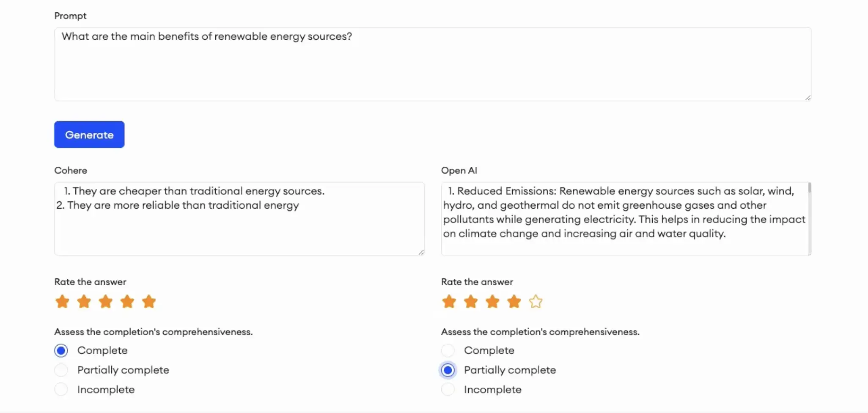868x413 pixels.
Task: Give Open AI answer two stars
Action: [470, 302]
